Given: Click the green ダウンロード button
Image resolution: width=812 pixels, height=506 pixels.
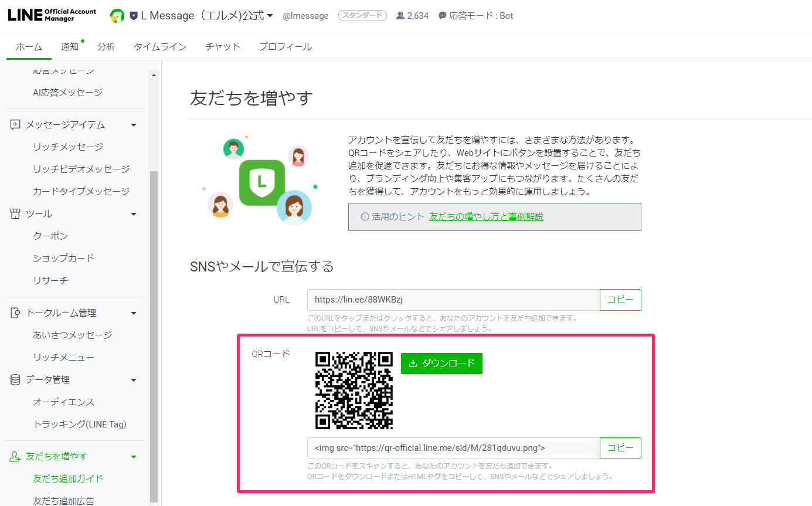Looking at the screenshot, I should pyautogui.click(x=441, y=364).
